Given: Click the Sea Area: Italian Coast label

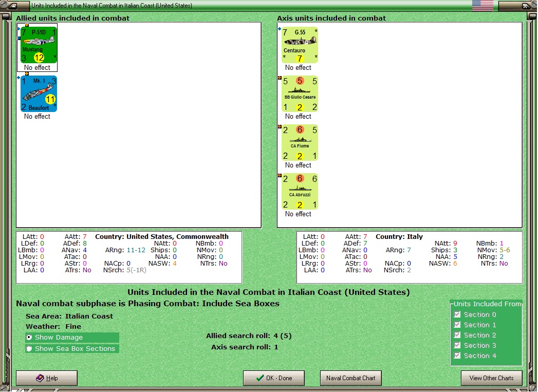Looking at the screenshot, I should [69, 316].
